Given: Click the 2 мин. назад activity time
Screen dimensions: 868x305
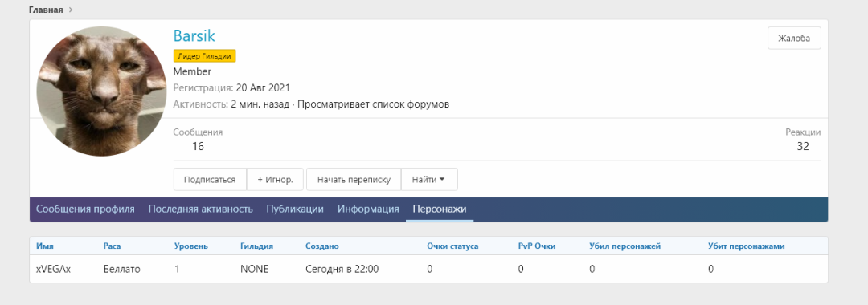Looking at the screenshot, I should [260, 104].
